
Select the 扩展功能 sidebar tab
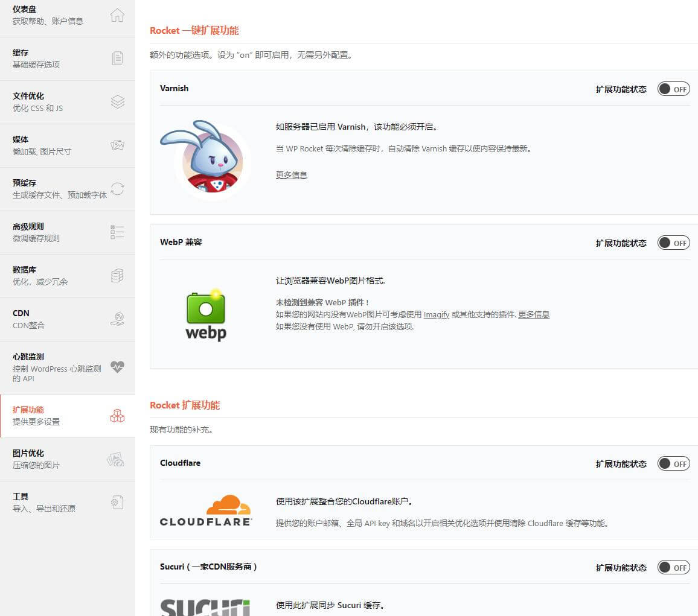click(x=60, y=416)
